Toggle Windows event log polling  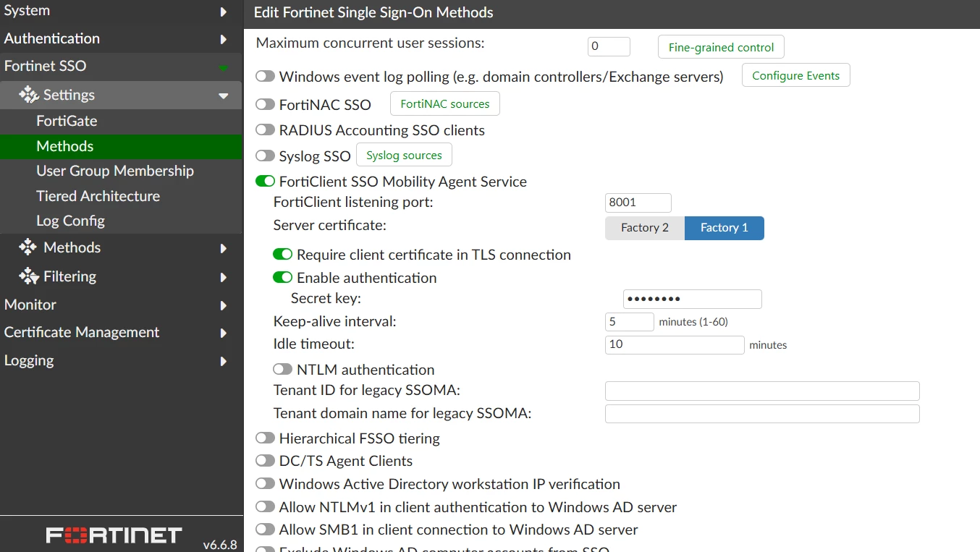click(x=265, y=76)
